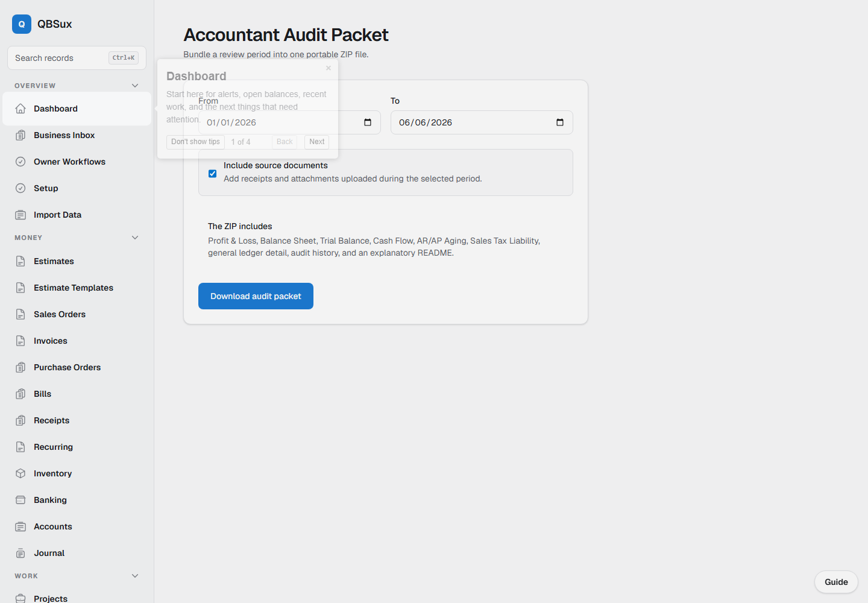Screen dimensions: 868x603
Task: Open Business Inbox page
Action: [77, 135]
